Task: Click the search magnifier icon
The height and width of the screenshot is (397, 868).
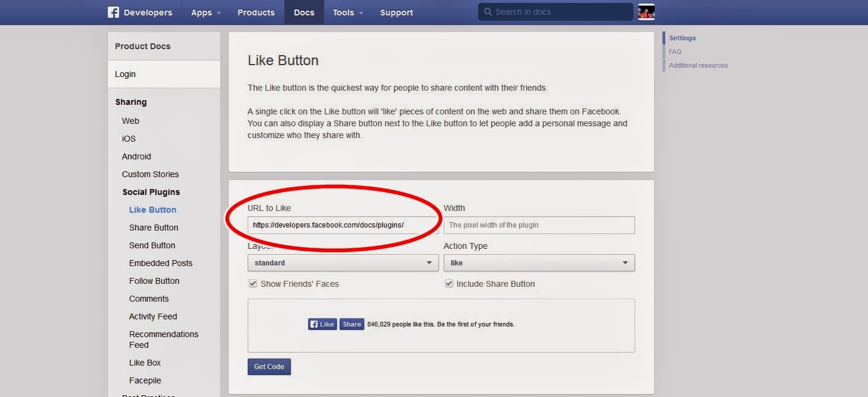Action: coord(488,12)
